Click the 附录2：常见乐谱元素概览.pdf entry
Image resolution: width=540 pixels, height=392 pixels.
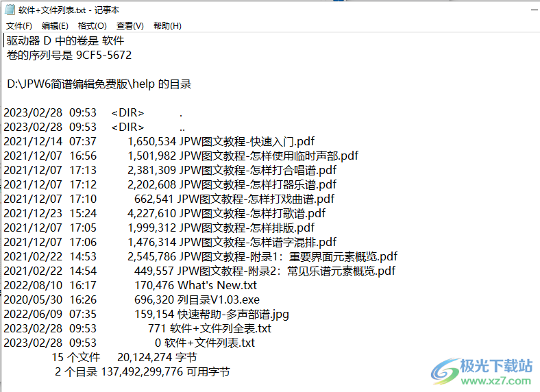click(286, 271)
